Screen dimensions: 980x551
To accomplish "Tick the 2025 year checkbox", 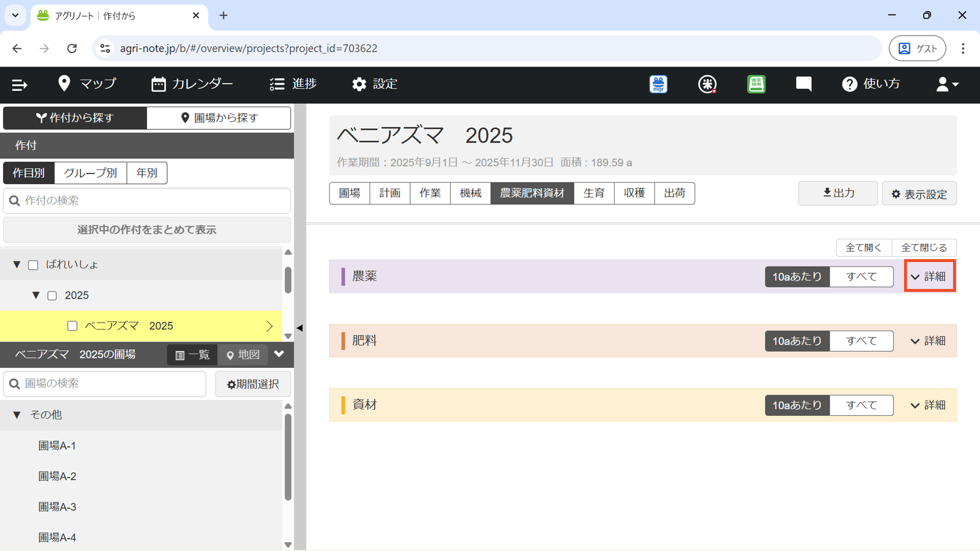I will pos(52,296).
